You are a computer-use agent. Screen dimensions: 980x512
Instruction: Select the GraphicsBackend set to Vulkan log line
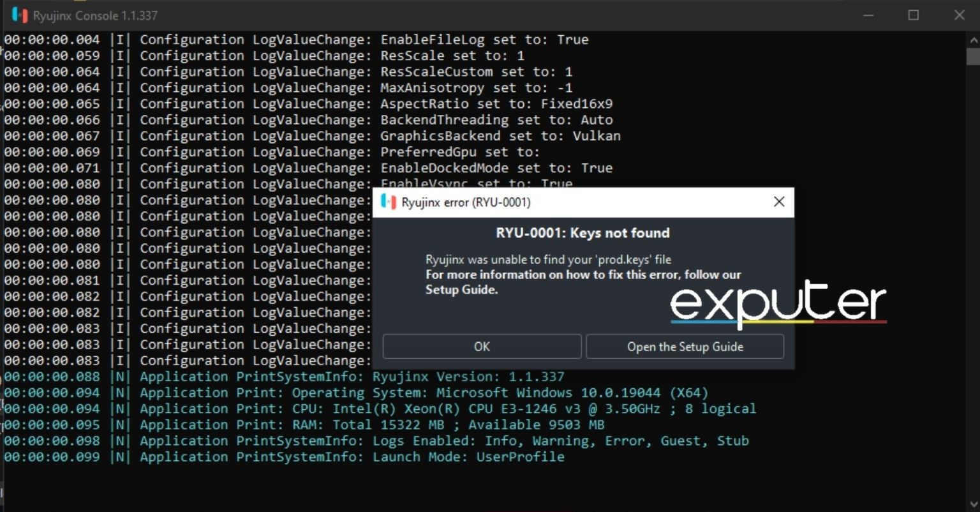312,136
